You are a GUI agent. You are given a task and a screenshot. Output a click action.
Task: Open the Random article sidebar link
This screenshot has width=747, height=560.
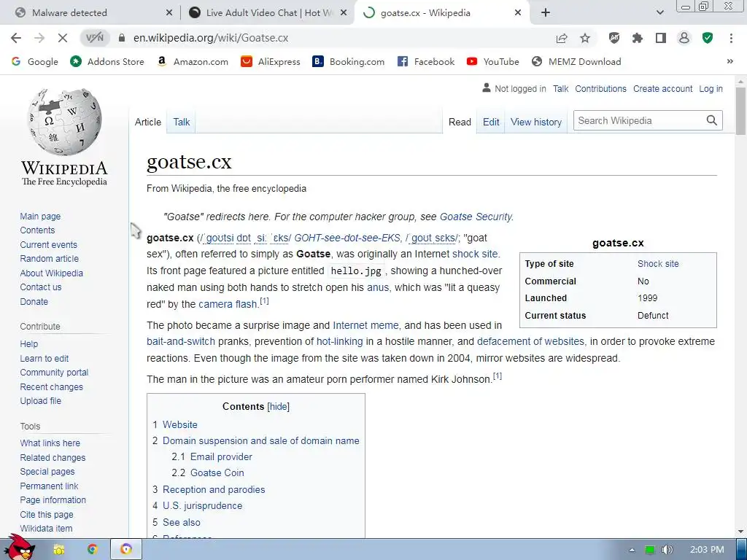tap(49, 259)
